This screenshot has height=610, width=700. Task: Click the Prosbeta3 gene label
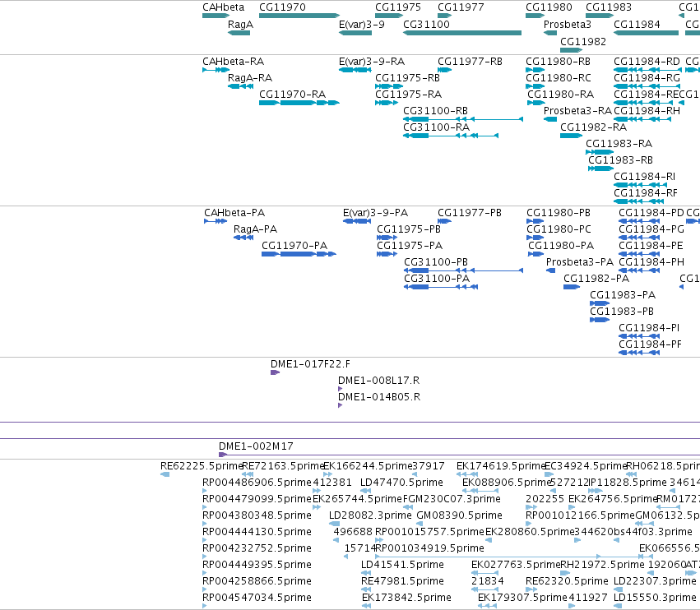click(x=567, y=25)
